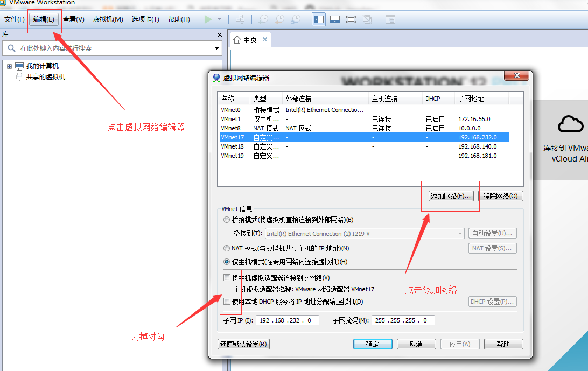Open the library search filter dropdown
This screenshot has width=588, height=371.
pyautogui.click(x=217, y=48)
